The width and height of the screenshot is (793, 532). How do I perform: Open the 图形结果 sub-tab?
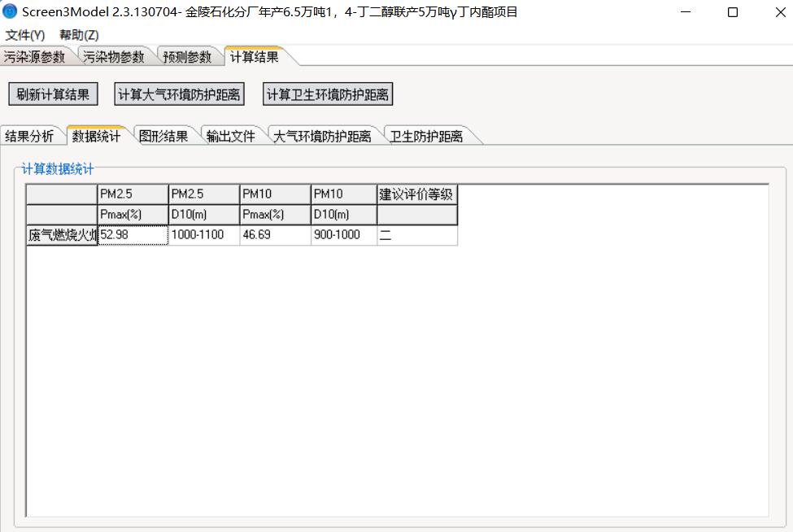[163, 136]
